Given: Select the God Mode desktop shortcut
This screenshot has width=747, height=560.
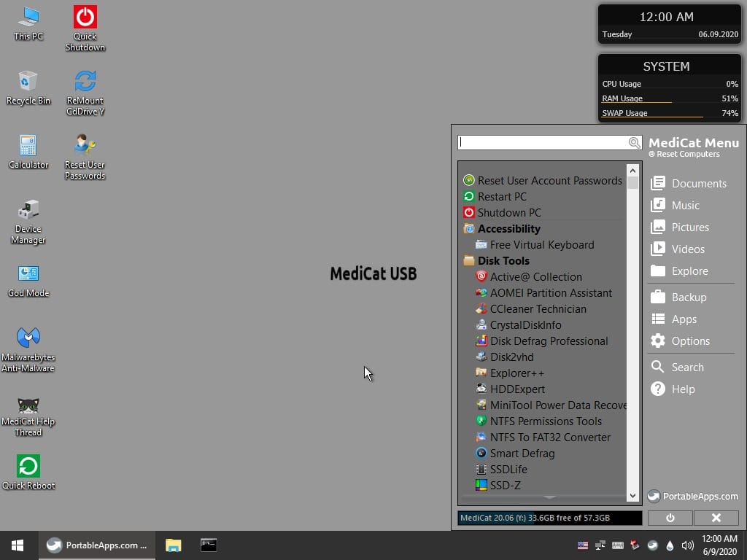Looking at the screenshot, I should (x=28, y=281).
